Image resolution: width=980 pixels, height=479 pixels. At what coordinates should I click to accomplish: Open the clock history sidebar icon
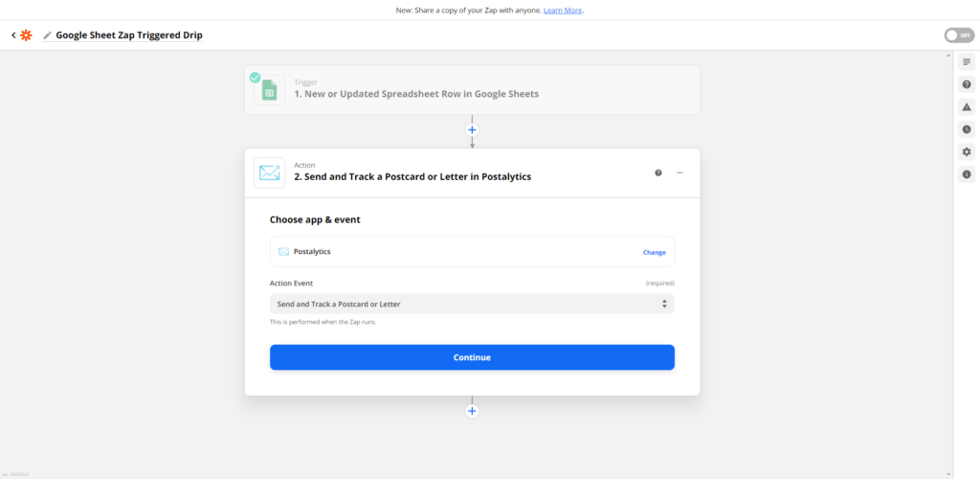coord(967,129)
